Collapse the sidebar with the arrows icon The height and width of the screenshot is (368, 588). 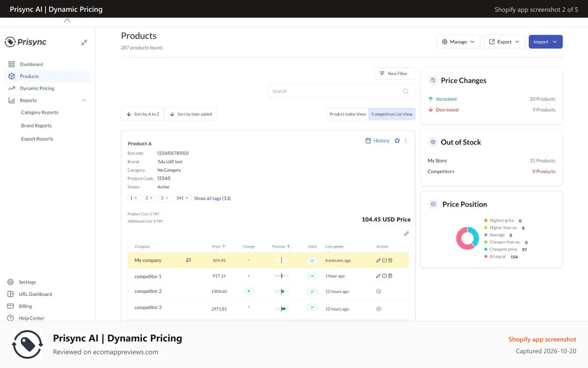84,43
